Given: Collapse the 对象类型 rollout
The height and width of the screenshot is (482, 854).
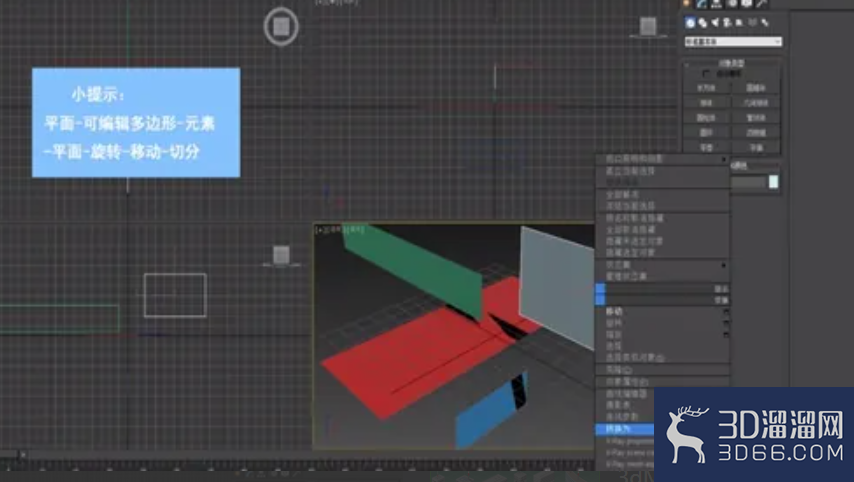Looking at the screenshot, I should (731, 63).
